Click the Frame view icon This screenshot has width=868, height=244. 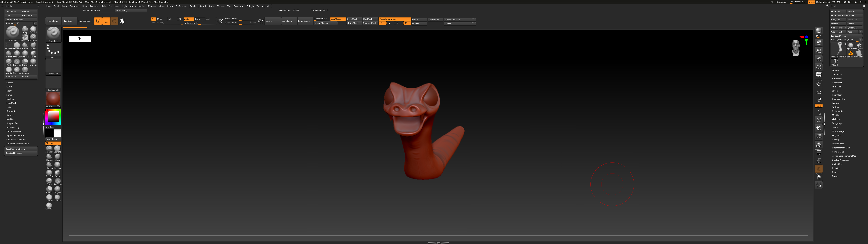(818, 120)
